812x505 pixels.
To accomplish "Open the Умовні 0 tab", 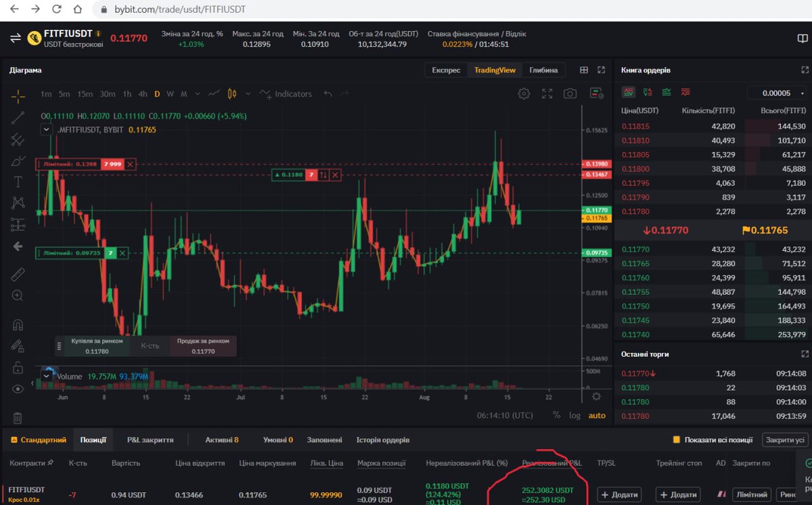I will coord(278,439).
